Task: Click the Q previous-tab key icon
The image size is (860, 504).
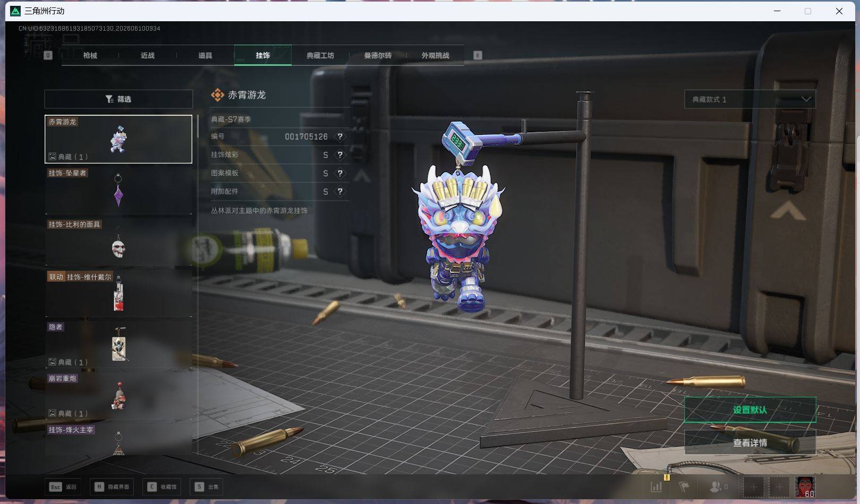Action: coord(48,55)
